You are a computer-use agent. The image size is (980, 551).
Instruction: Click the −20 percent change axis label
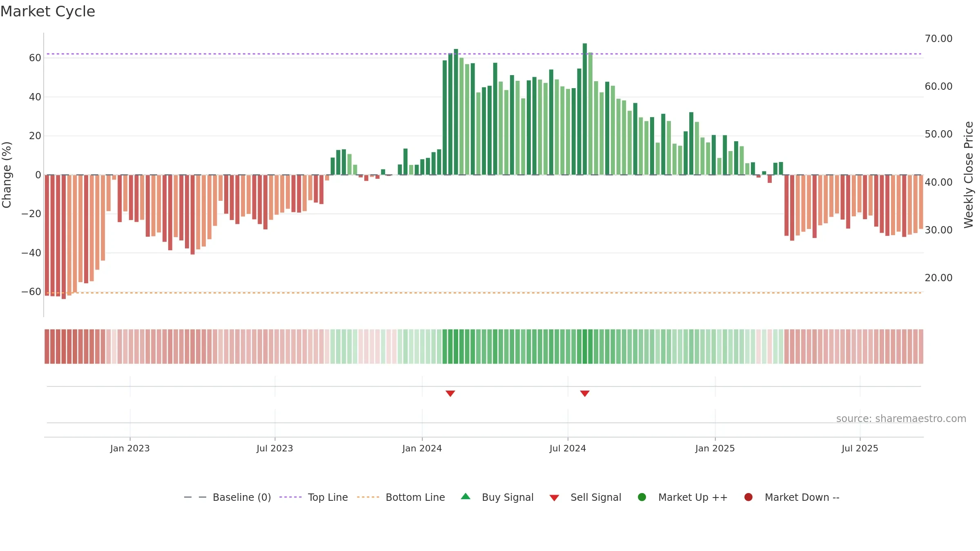coord(31,214)
